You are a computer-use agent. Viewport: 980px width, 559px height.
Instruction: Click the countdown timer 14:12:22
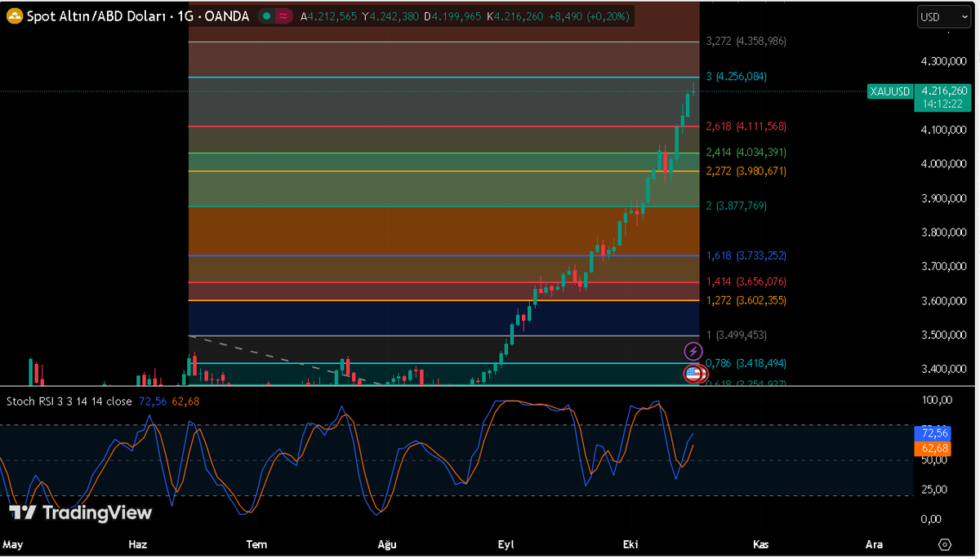pyautogui.click(x=943, y=104)
